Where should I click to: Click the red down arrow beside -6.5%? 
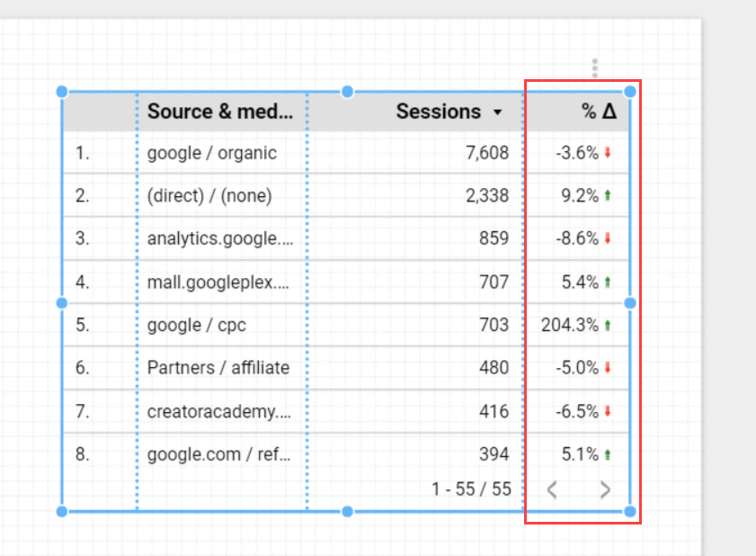pyautogui.click(x=608, y=411)
